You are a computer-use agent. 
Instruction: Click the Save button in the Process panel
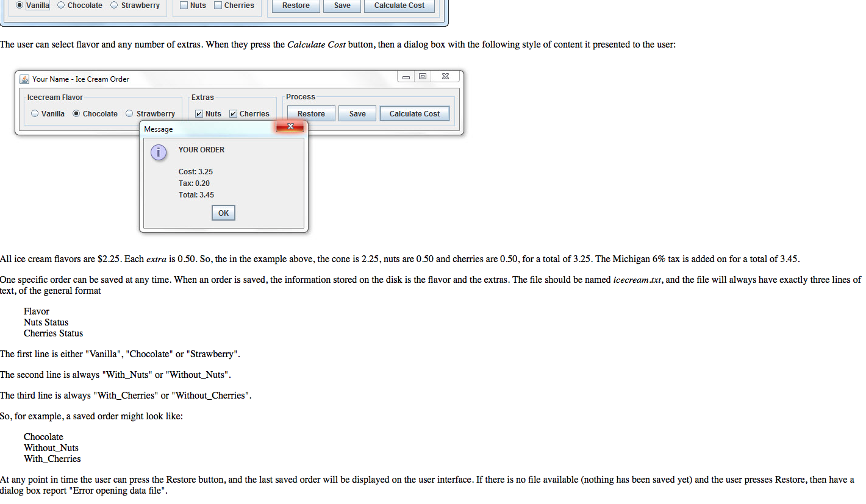(x=357, y=113)
